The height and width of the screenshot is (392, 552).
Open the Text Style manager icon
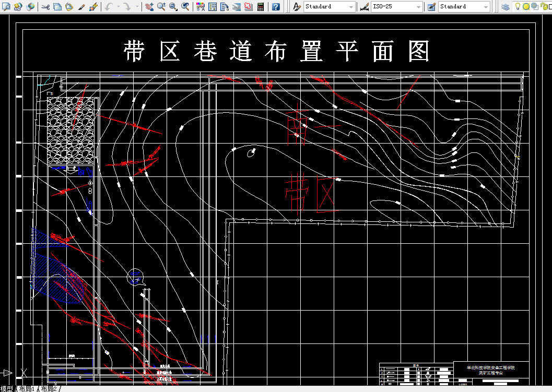coord(297,6)
